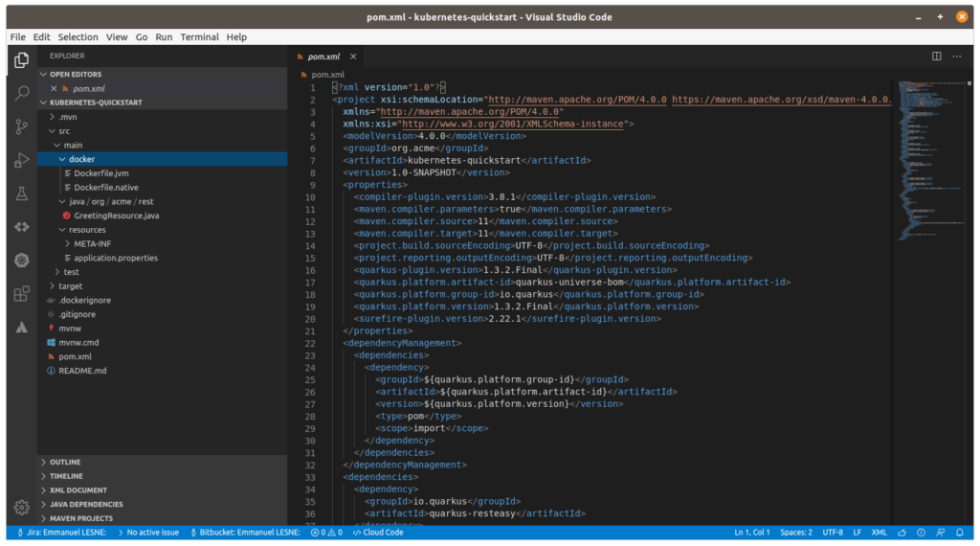Click the thumbs-up icon in status bar
Image resolution: width=980 pixels, height=546 pixels.
click(902, 533)
